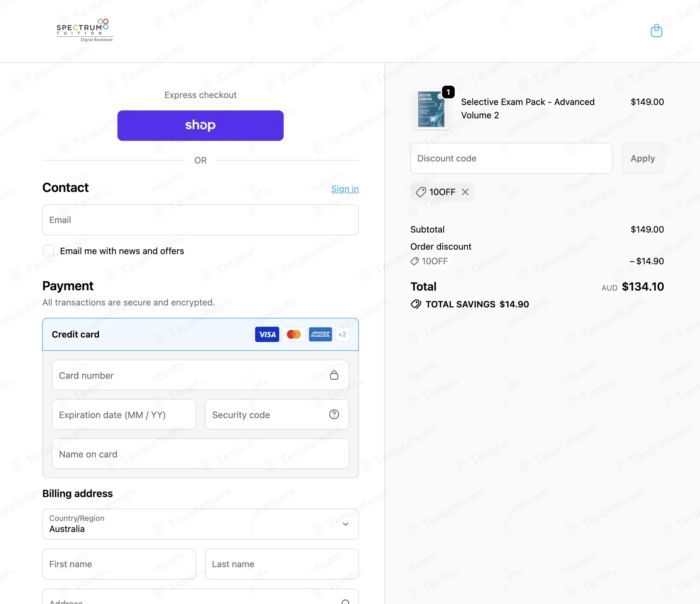Open the shopping bag cart icon
700x604 pixels.
click(656, 31)
